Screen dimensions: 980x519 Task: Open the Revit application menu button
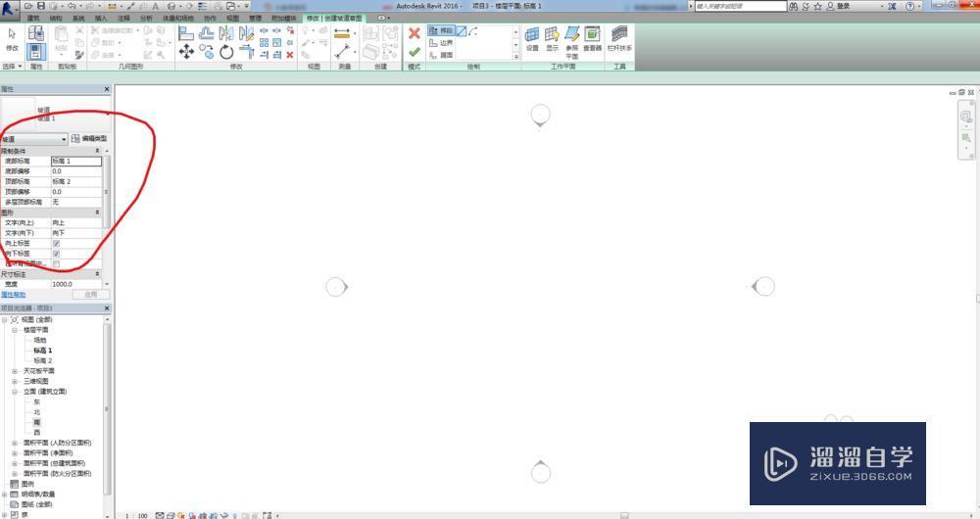pyautogui.click(x=10, y=8)
